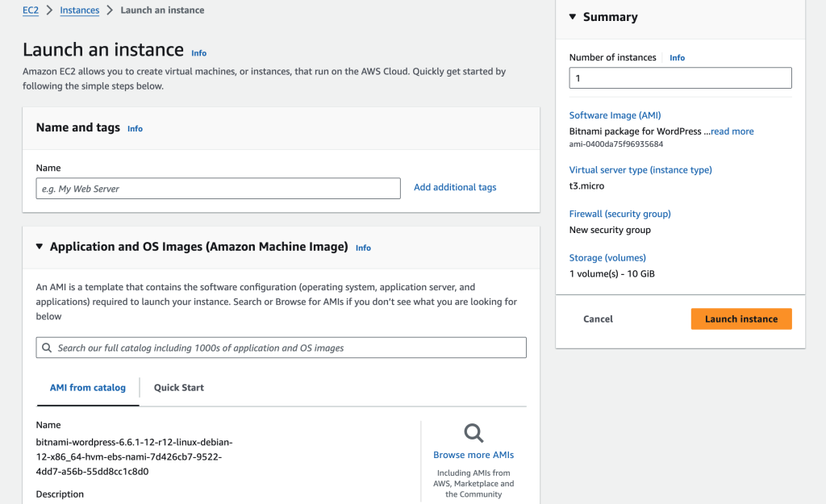Viewport: 826px width, 504px height.
Task: Select the AMI from catalog tab
Action: coord(87,387)
